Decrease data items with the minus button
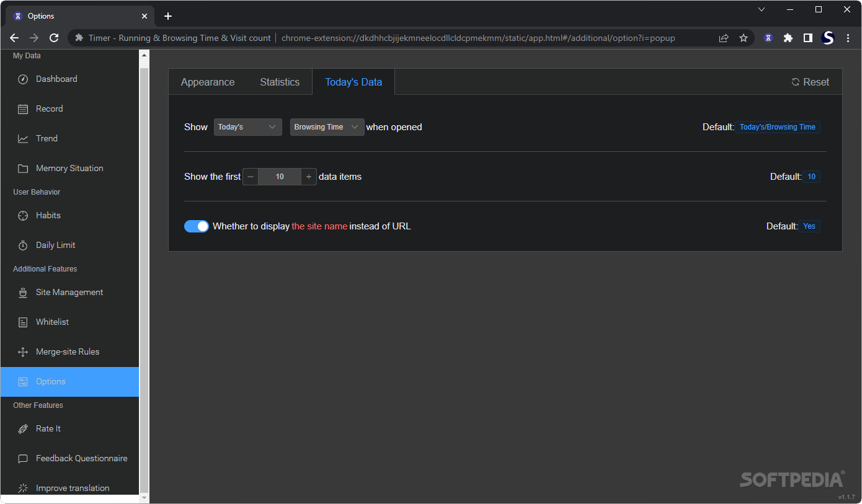The height and width of the screenshot is (504, 862). (x=251, y=177)
